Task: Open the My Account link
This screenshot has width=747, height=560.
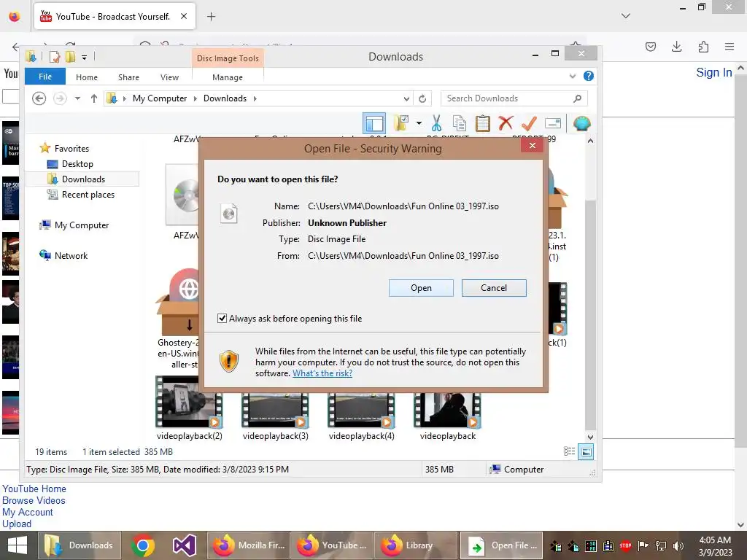Action: pyautogui.click(x=27, y=513)
